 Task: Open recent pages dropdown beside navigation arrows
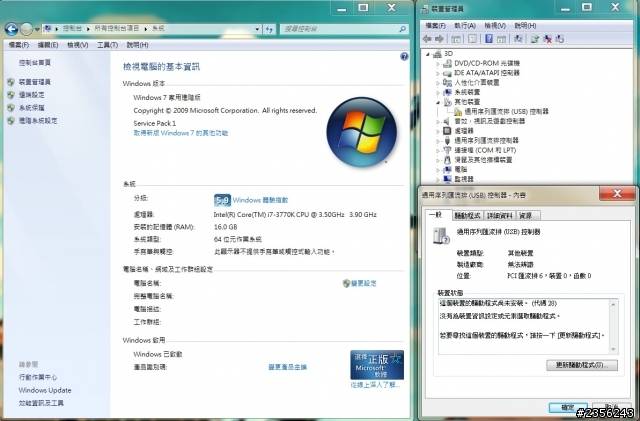click(37, 29)
